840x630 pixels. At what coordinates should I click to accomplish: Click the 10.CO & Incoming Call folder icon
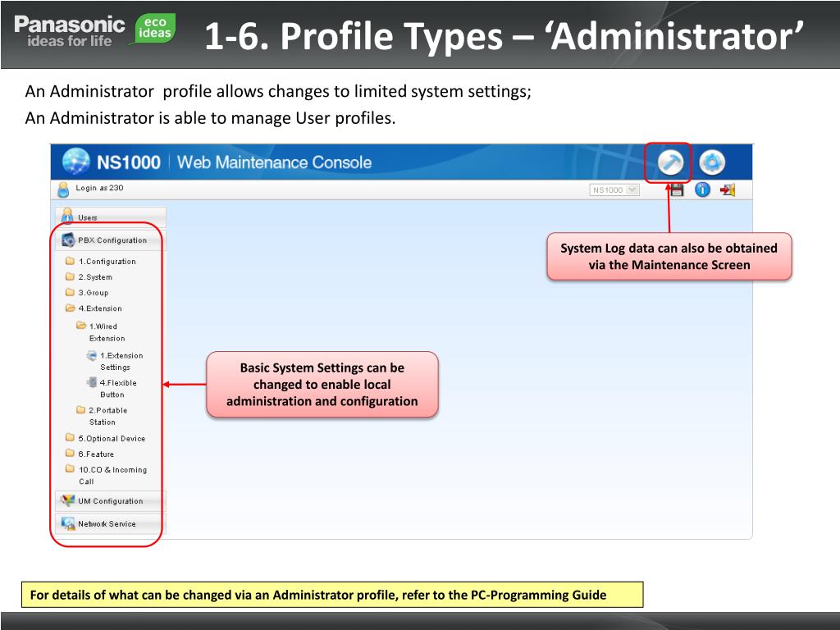pyautogui.click(x=70, y=468)
